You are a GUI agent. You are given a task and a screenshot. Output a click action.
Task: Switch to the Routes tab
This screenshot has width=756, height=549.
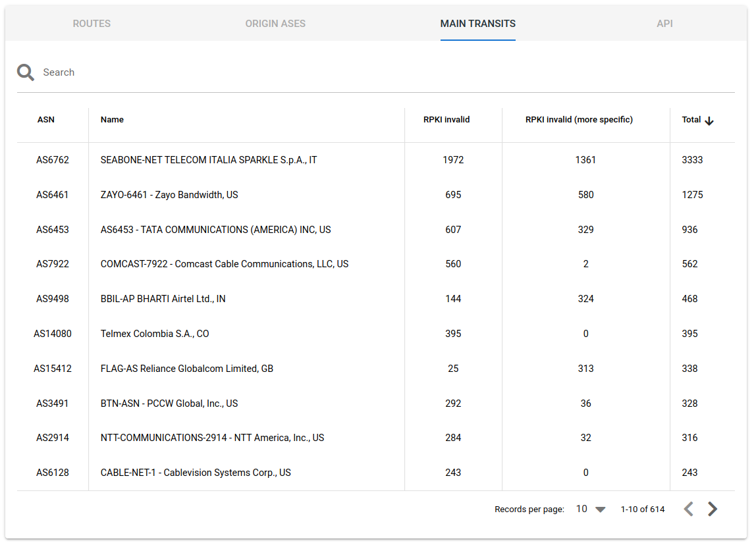[92, 24]
